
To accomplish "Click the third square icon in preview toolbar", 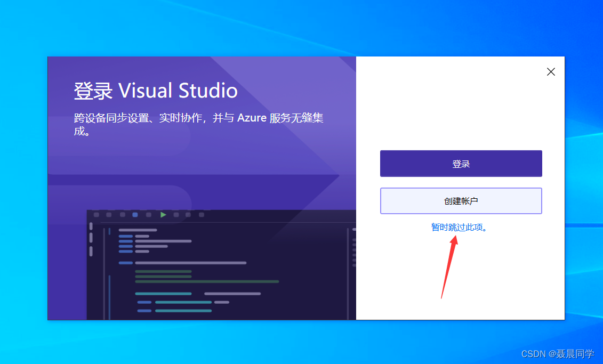I will coord(123,214).
